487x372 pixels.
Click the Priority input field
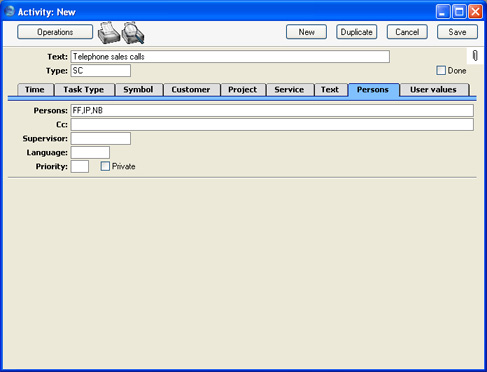tap(80, 166)
